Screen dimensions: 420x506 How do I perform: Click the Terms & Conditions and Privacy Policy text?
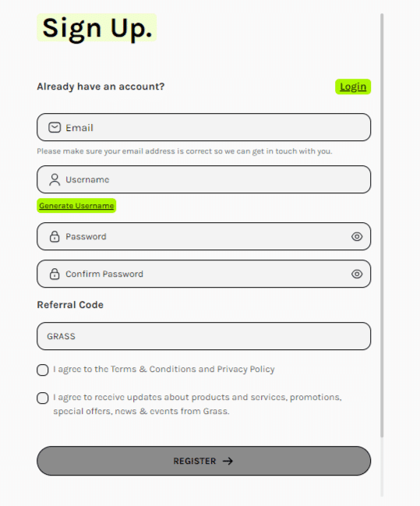point(192,369)
